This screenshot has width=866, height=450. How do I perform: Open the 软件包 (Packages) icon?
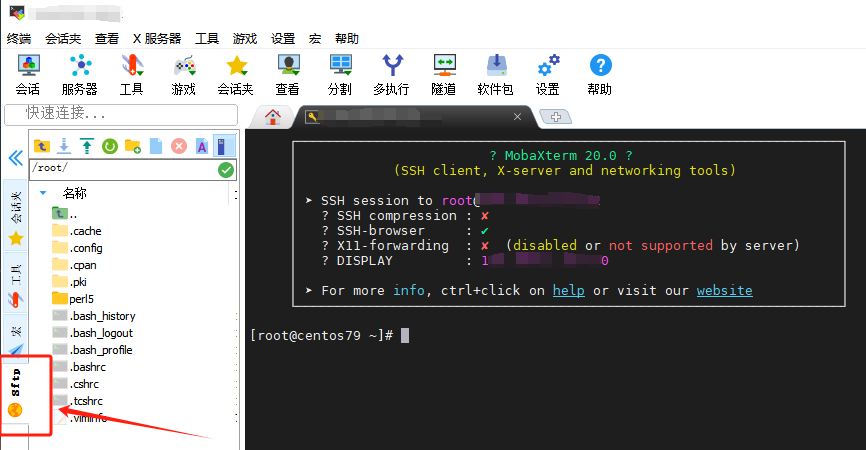tap(495, 75)
